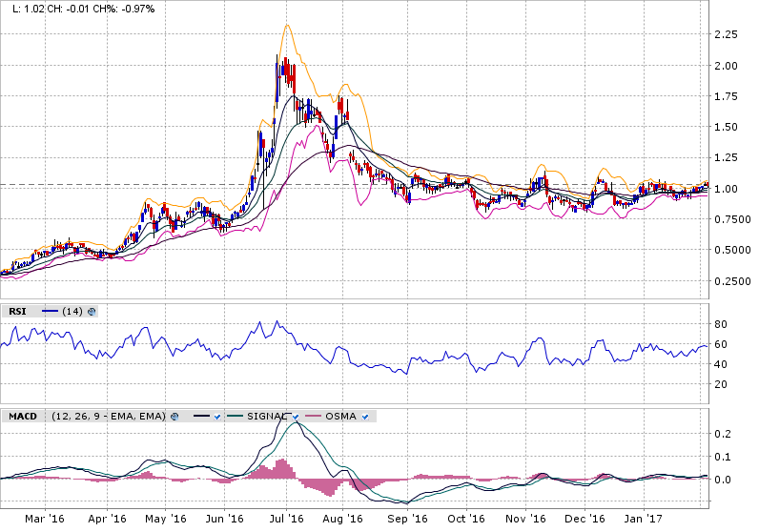This screenshot has width=759, height=532.
Task: Click the RSI panel label
Action: 17,311
